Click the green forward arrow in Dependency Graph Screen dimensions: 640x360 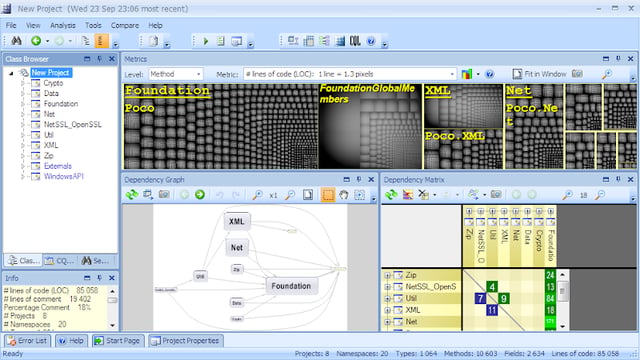(x=200, y=195)
